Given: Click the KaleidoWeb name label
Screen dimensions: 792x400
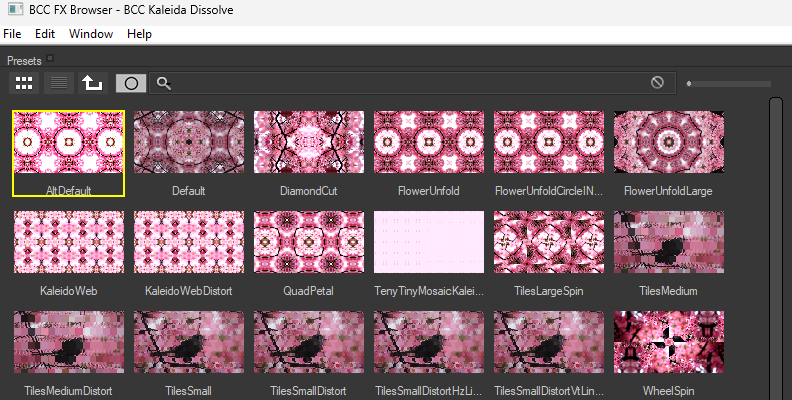Looking at the screenshot, I should pos(69,291).
